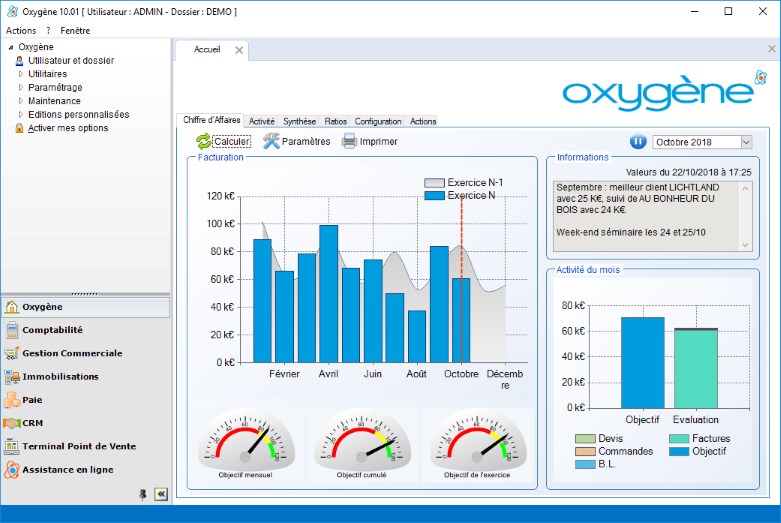The height and width of the screenshot is (523, 781).
Task: Switch to the Configuration tab
Action: click(x=378, y=121)
